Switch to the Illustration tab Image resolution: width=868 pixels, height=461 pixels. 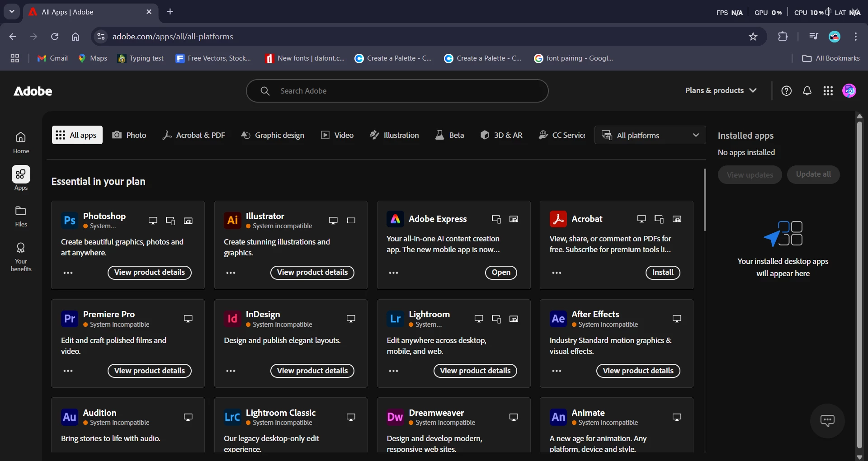pos(394,135)
